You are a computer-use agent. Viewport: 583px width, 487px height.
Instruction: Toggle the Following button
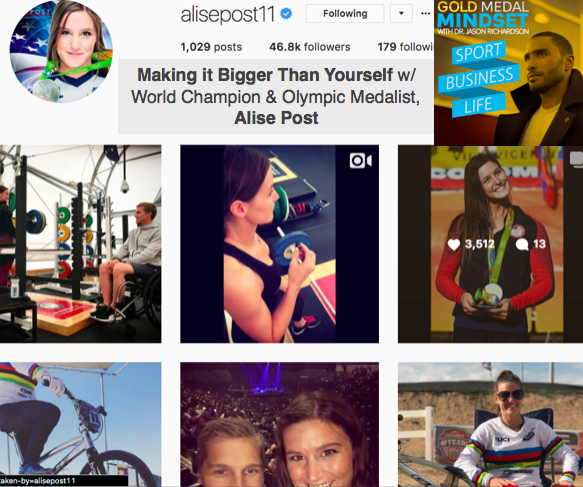(345, 14)
